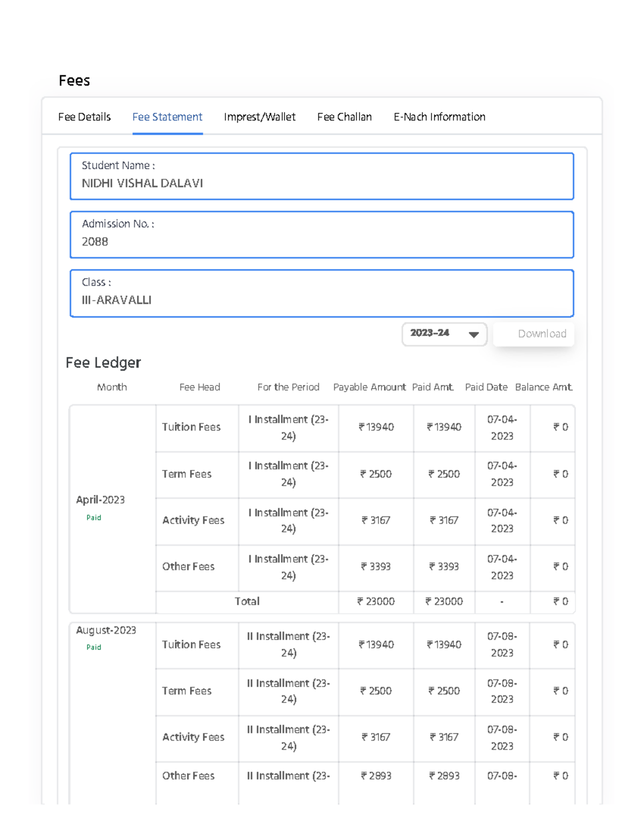This screenshot has width=644, height=834.
Task: Click the Fees page heading
Action: [75, 80]
